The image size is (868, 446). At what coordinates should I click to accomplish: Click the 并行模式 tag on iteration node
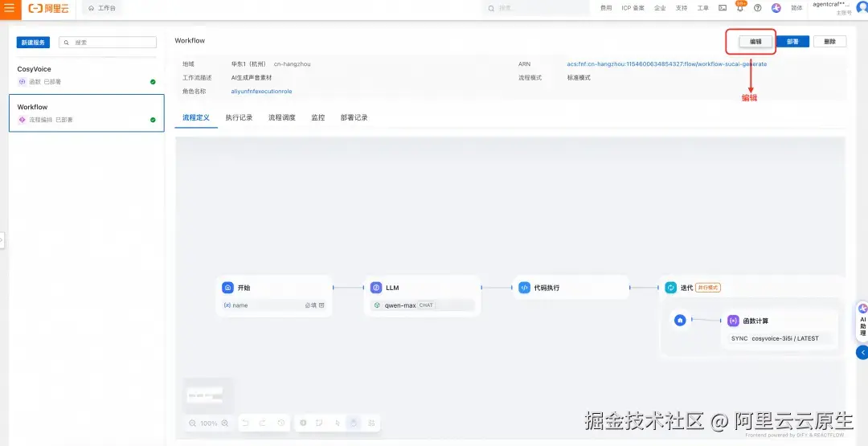coord(708,288)
